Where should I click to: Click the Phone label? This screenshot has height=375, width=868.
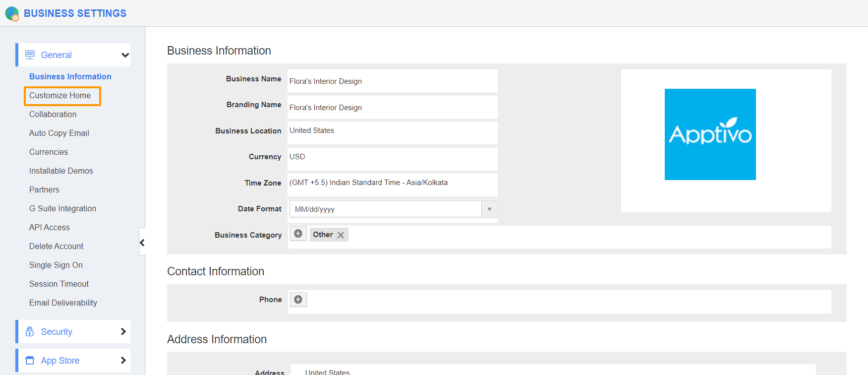click(271, 300)
